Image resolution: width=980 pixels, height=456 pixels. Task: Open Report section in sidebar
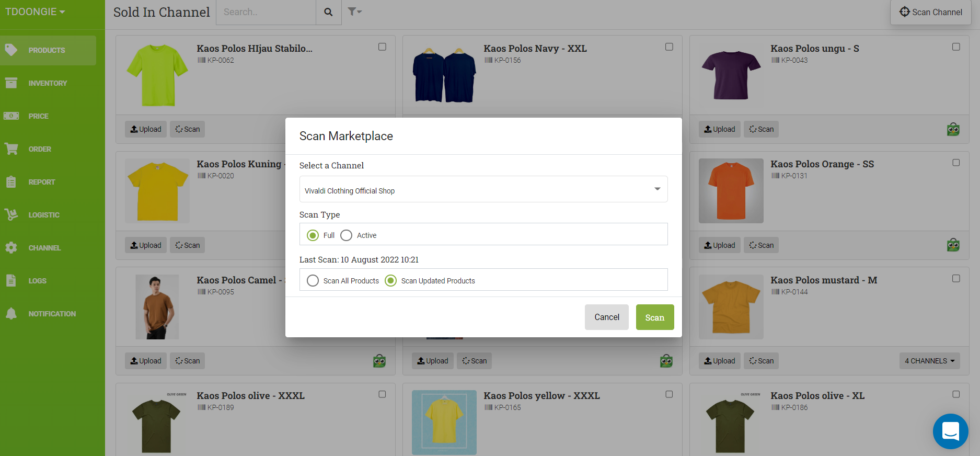point(48,182)
